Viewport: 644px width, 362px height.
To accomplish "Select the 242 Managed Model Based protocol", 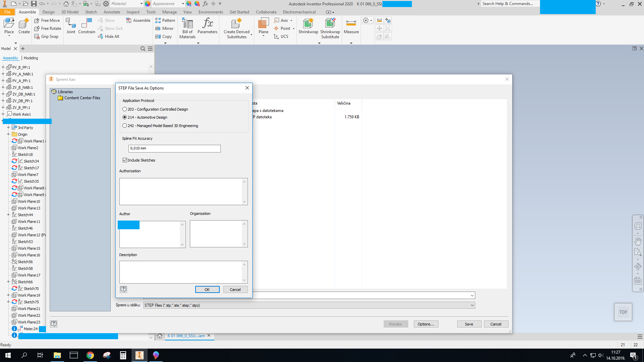I will coord(124,126).
